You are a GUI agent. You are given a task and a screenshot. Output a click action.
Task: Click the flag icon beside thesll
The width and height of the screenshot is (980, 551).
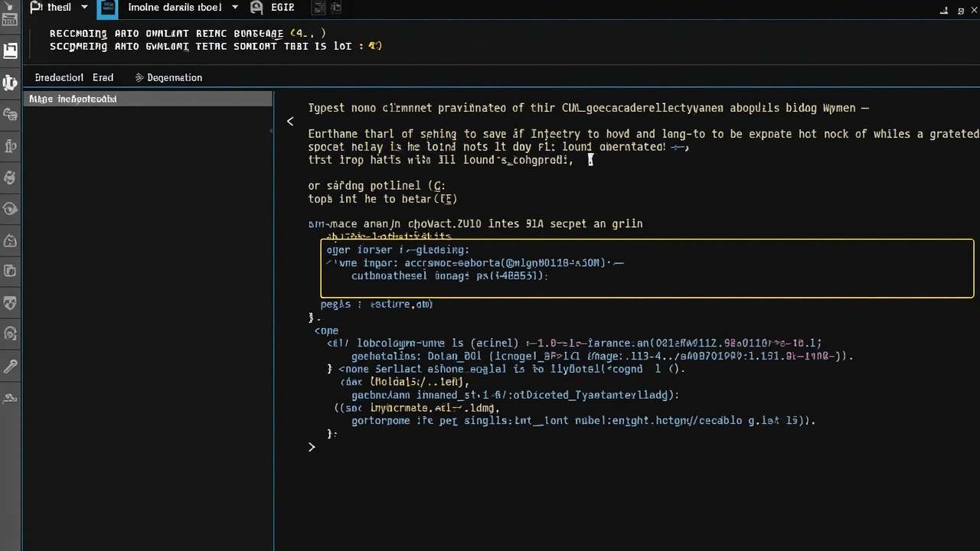(x=36, y=7)
